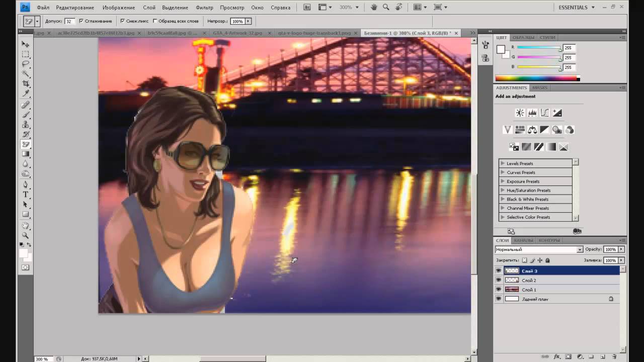Screen dimensions: 644x362
Task: Hide the Задний план layer
Action: 499,299
